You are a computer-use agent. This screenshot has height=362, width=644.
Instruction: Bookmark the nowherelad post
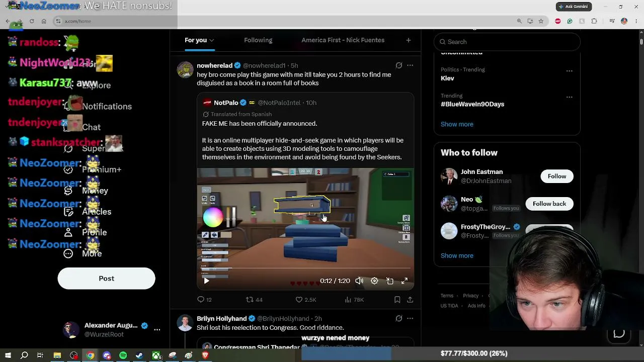[397, 300]
